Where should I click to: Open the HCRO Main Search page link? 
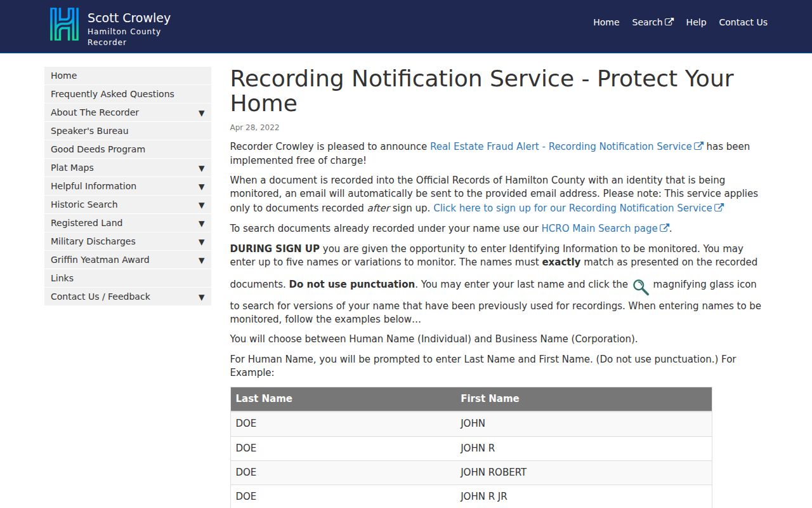pyautogui.click(x=605, y=229)
